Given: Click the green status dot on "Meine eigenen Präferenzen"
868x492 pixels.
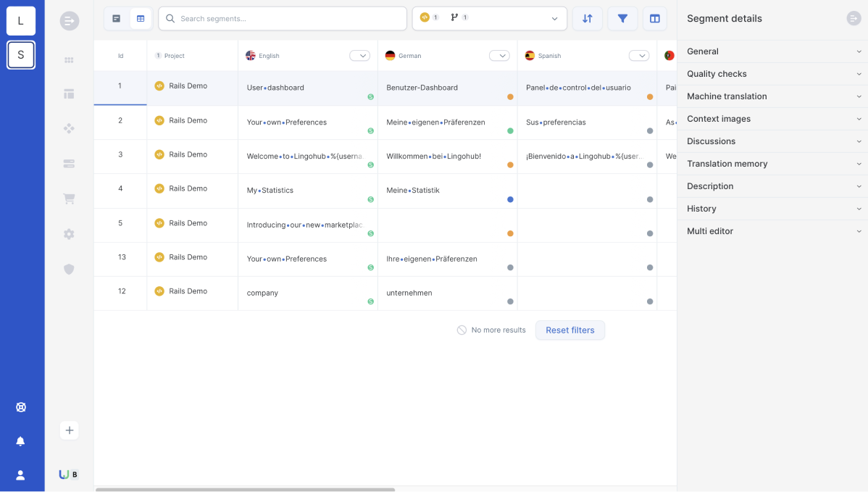Looking at the screenshot, I should 510,131.
